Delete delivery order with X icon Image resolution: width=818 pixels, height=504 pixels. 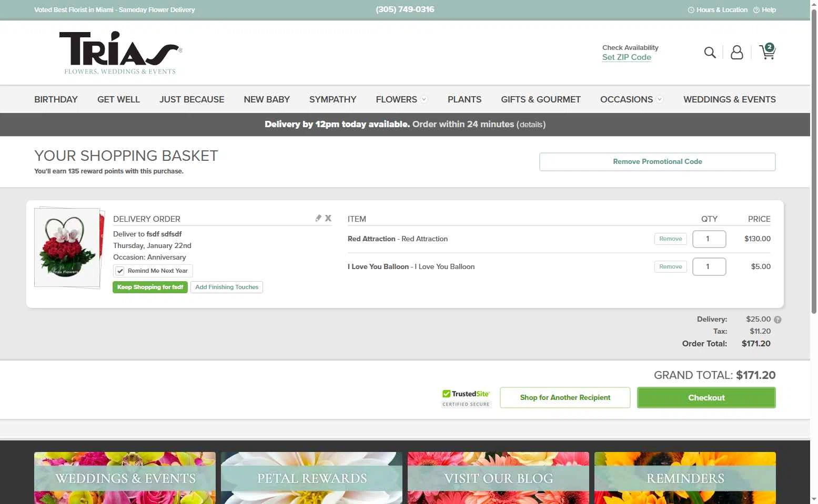pos(328,218)
